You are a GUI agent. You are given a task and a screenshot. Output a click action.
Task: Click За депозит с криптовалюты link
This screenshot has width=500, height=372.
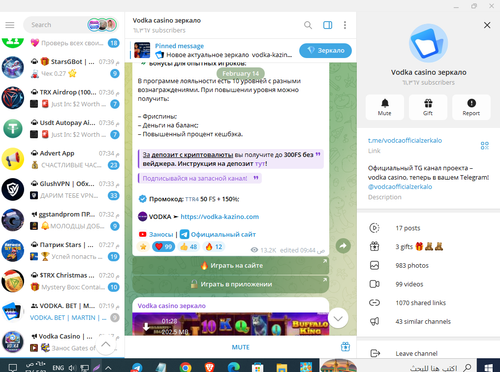(x=188, y=155)
